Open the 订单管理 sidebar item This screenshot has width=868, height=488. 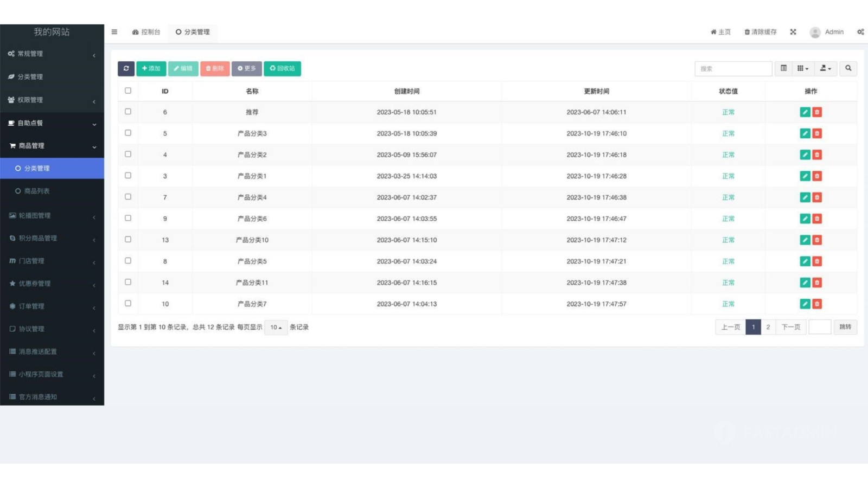coord(52,306)
